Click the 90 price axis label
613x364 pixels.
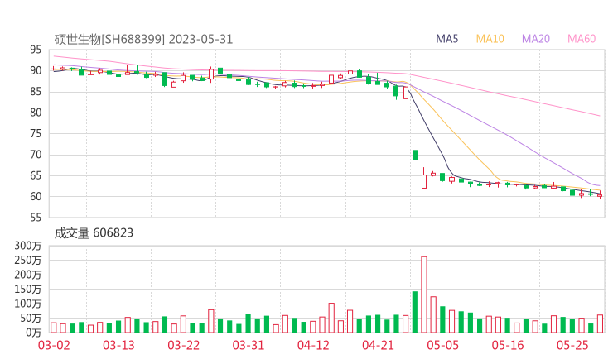click(36, 70)
